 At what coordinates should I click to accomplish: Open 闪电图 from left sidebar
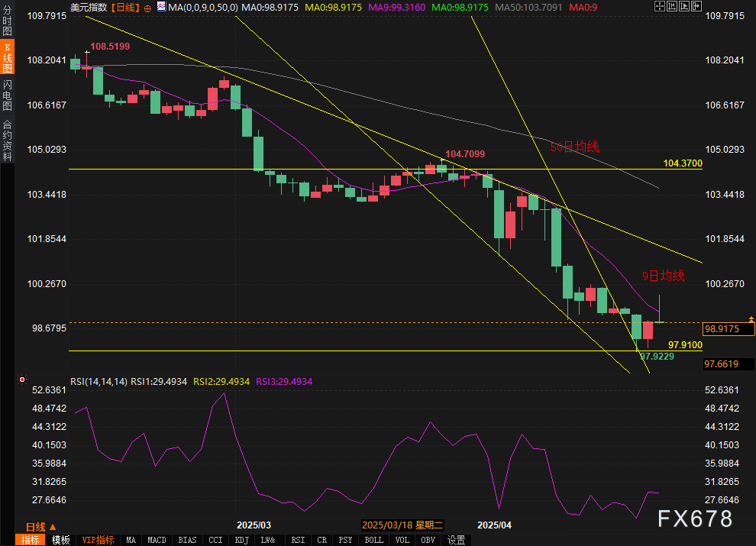point(7,94)
